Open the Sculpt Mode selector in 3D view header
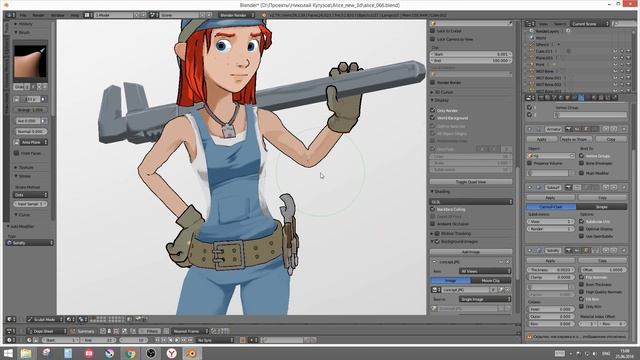Viewport: 640px width, 360px height. coord(44,319)
